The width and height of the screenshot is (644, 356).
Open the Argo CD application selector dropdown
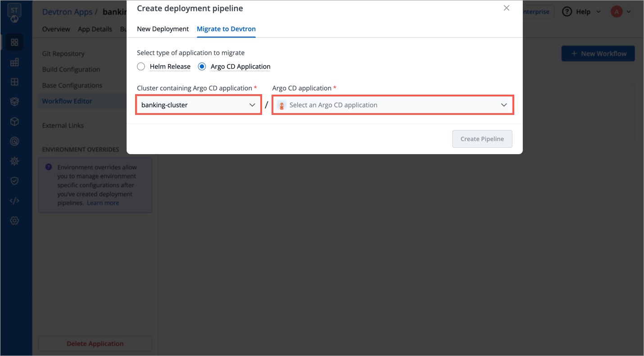tap(392, 105)
